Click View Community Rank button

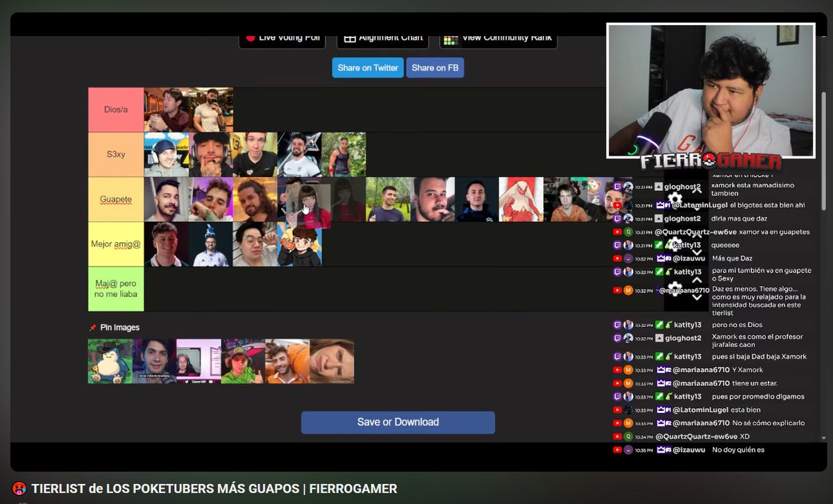(x=498, y=39)
